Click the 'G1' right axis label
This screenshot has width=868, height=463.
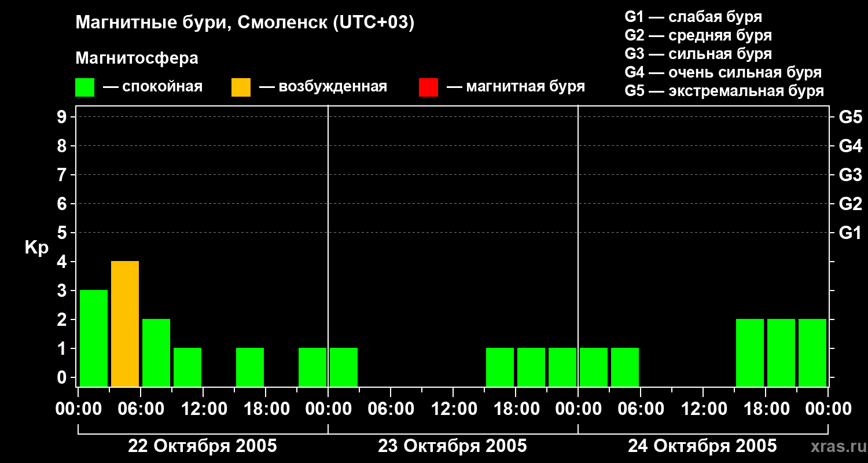tap(851, 233)
